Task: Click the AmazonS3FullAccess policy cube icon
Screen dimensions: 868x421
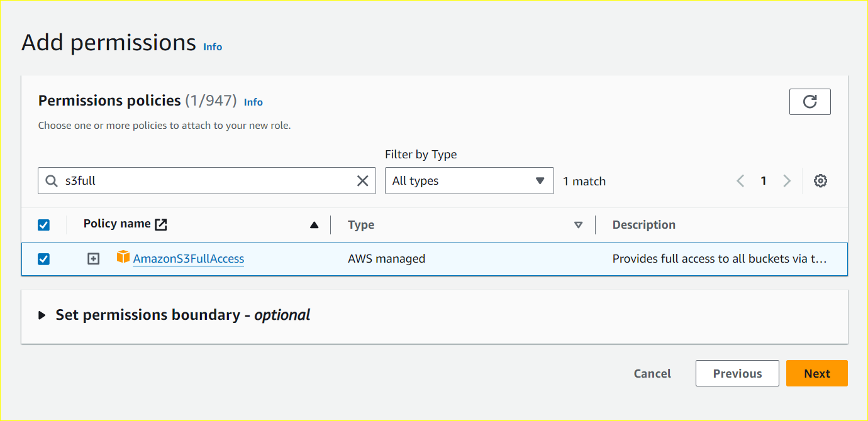Action: [x=121, y=257]
